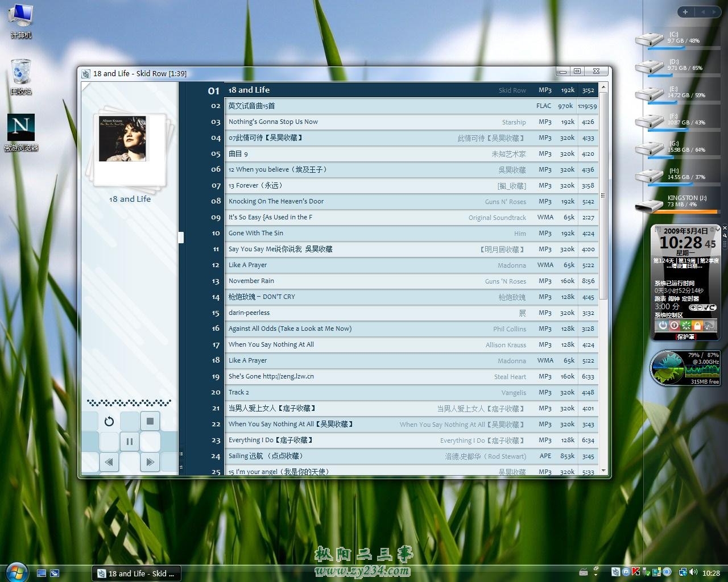
Task: Click the red K antivirus tray icon
Action: click(636, 572)
